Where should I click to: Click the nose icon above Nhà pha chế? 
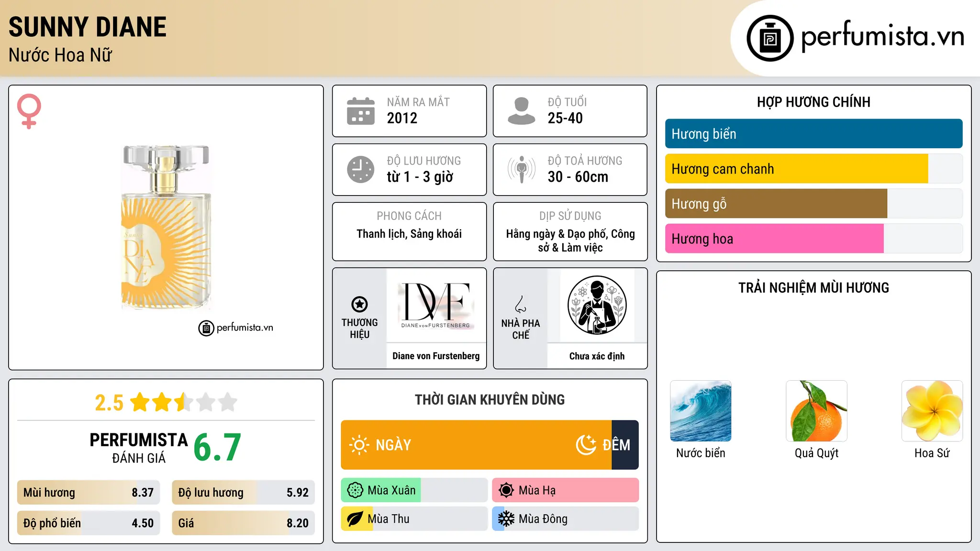point(521,304)
